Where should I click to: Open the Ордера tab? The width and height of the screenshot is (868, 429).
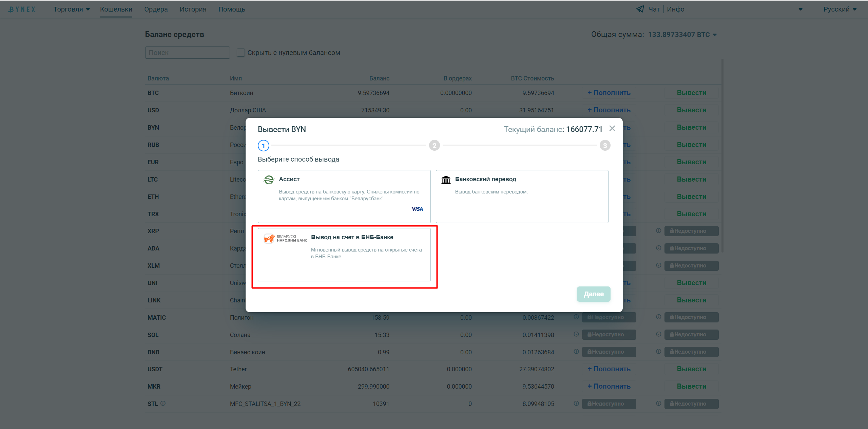(156, 9)
